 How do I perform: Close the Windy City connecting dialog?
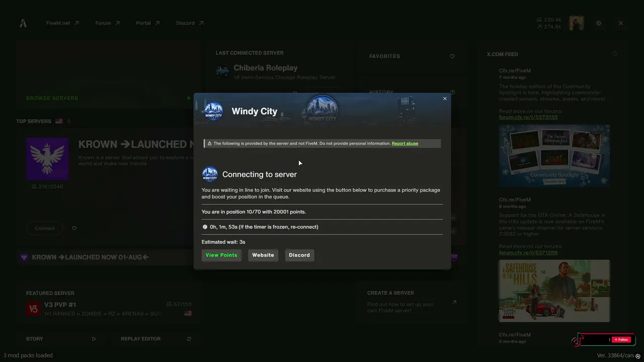tap(445, 99)
